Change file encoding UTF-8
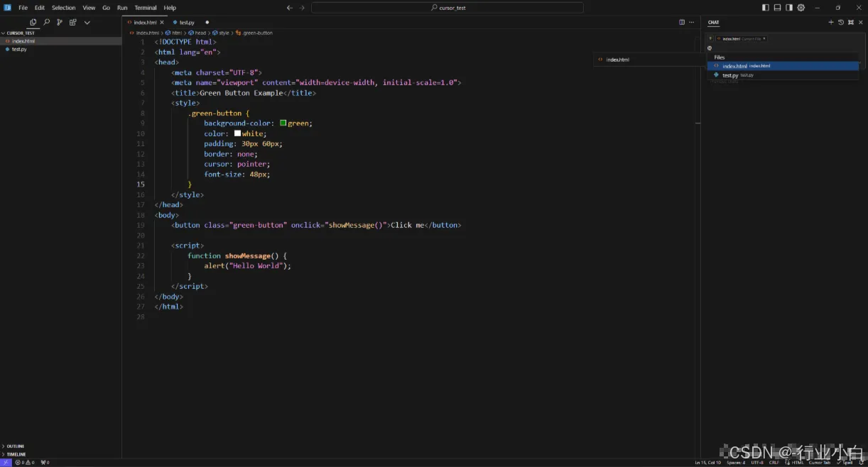 click(x=757, y=462)
